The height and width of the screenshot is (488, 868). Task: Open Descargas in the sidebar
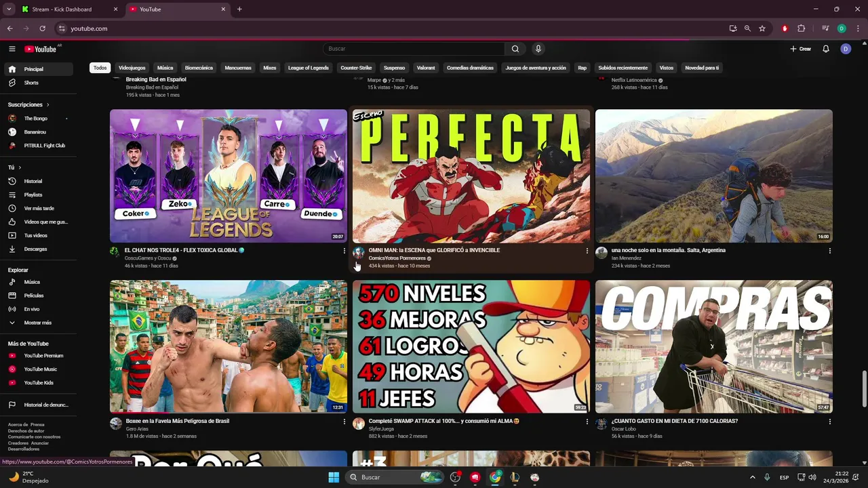click(39, 249)
